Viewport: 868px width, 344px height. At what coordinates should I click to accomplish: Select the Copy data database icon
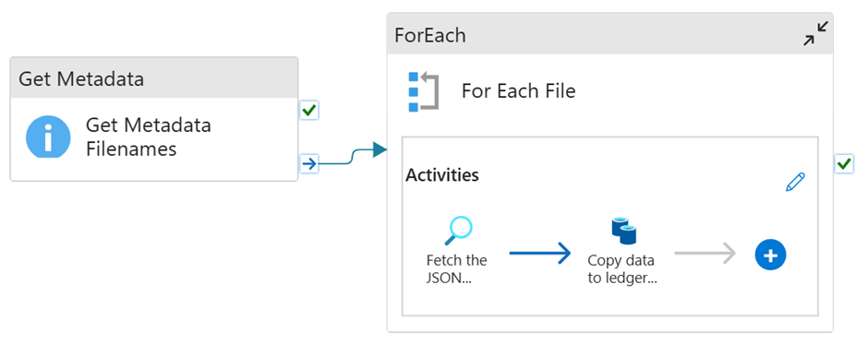pos(623,231)
